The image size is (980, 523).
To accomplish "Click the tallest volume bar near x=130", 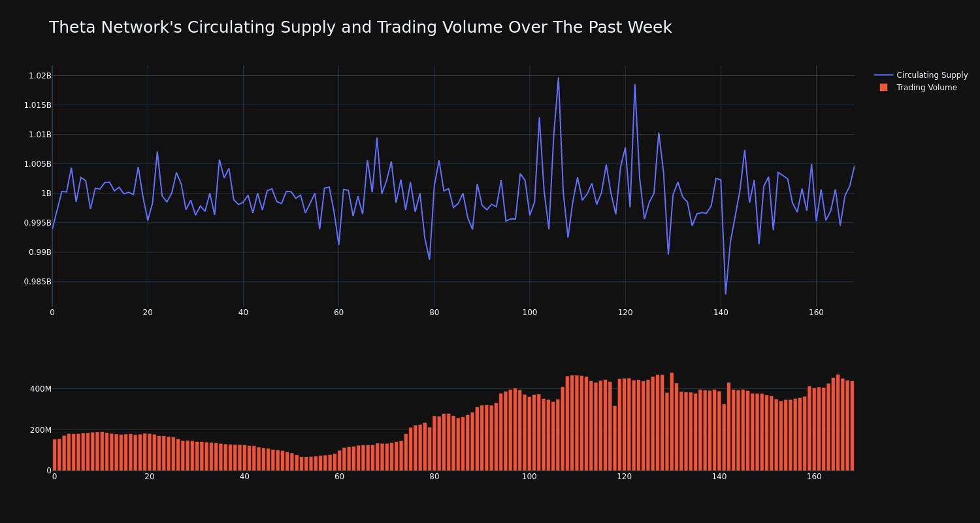I will click(672, 422).
